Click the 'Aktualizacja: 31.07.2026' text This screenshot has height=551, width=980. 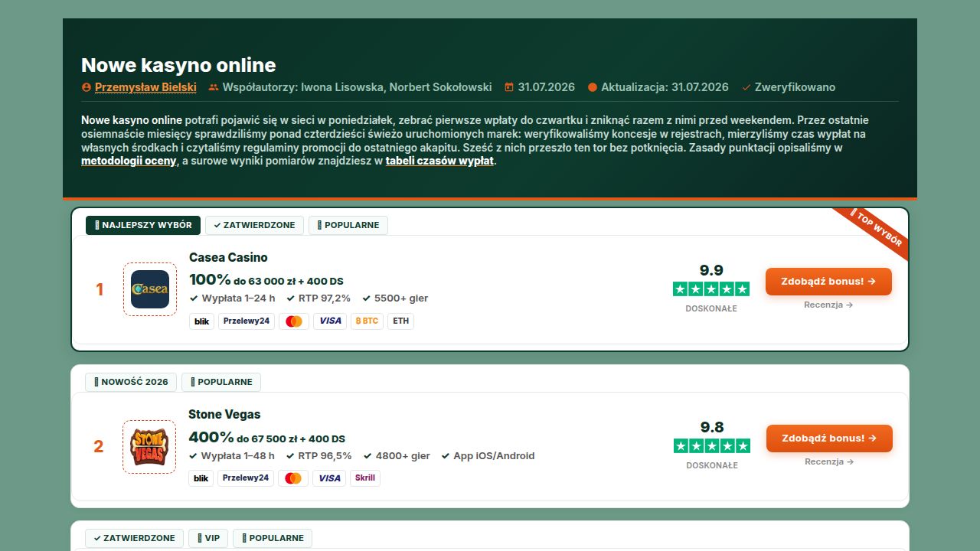pos(665,87)
